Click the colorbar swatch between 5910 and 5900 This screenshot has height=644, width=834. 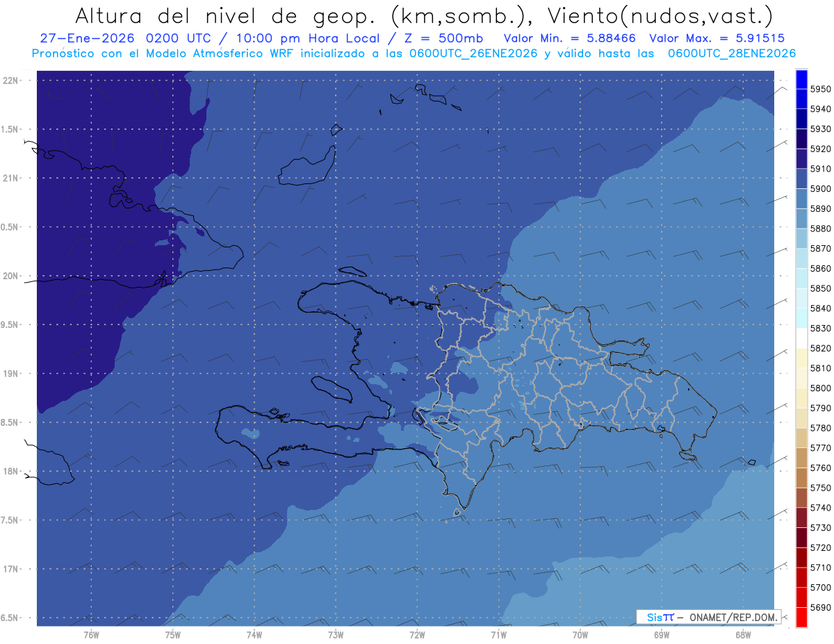801,179
